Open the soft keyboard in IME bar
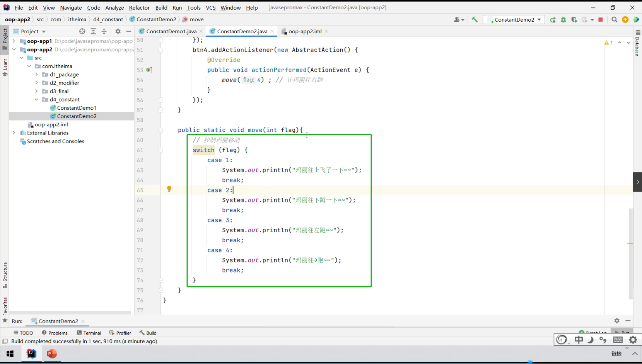The height and width of the screenshot is (364, 642). pyautogui.click(x=618, y=340)
